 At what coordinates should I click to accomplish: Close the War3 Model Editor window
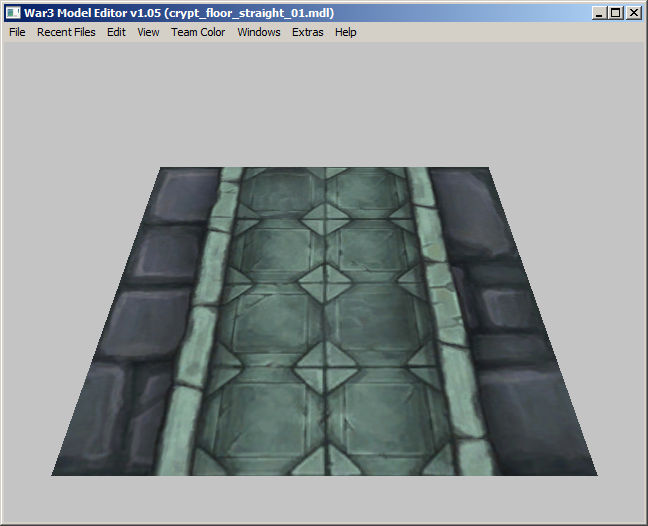(633, 13)
